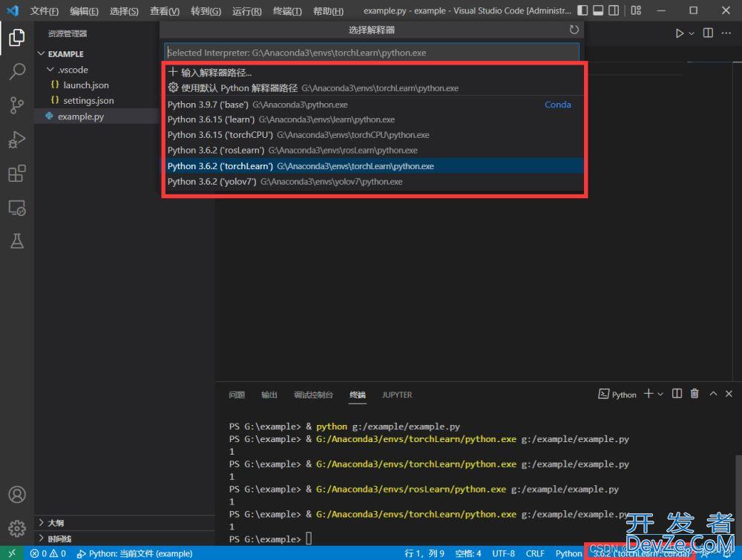The image size is (742, 560).
Task: Select Python 3.9.7 ('base') interpreter
Action: coord(374,105)
